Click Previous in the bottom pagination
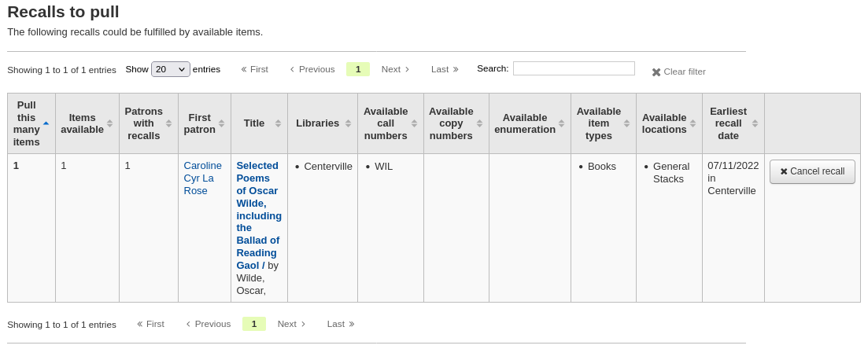This screenshot has width=868, height=349. click(209, 324)
